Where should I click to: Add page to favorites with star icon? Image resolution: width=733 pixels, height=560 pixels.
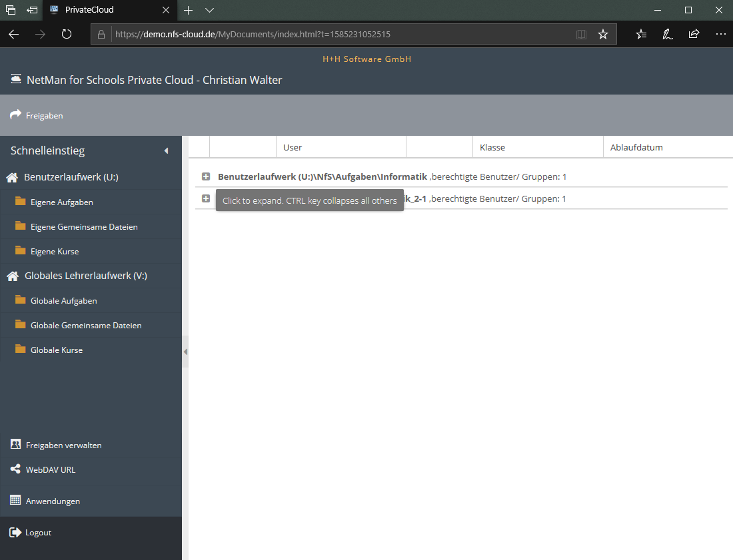(x=603, y=34)
